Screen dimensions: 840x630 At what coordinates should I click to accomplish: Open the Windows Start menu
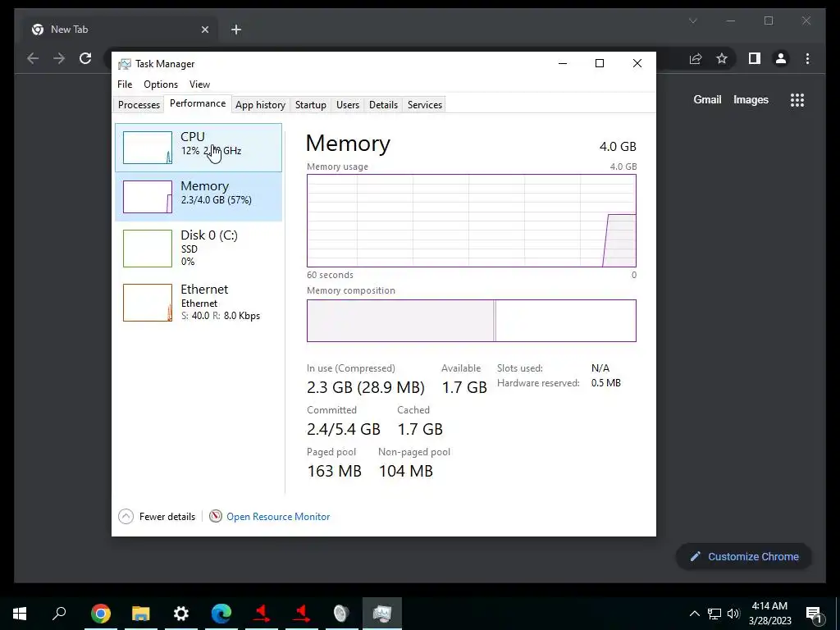click(x=20, y=613)
